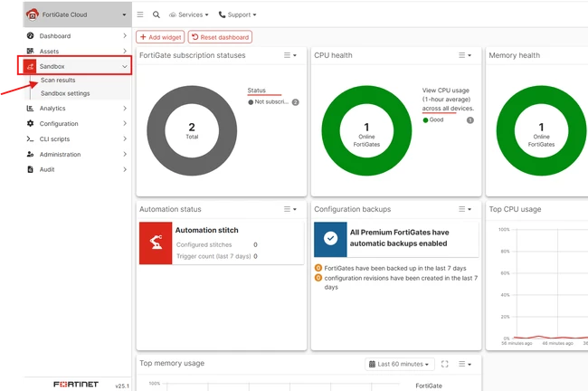This screenshot has width=588, height=391.
Task: Expand the Dashboard menu chevron
Action: click(125, 35)
